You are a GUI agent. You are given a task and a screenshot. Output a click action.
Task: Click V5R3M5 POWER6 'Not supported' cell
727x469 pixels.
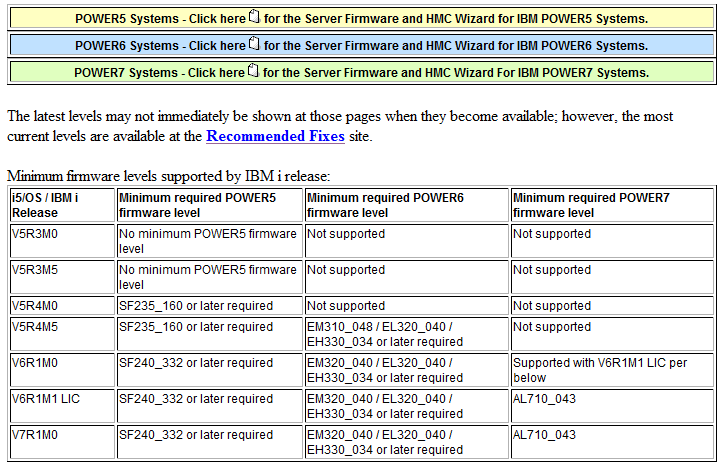click(x=407, y=277)
